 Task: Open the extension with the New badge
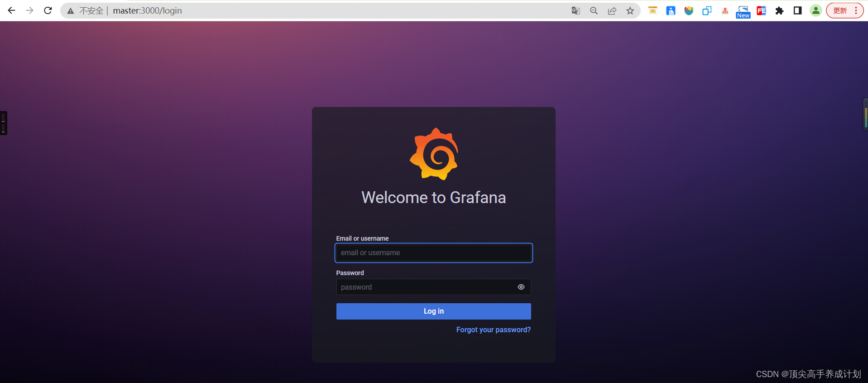click(743, 12)
